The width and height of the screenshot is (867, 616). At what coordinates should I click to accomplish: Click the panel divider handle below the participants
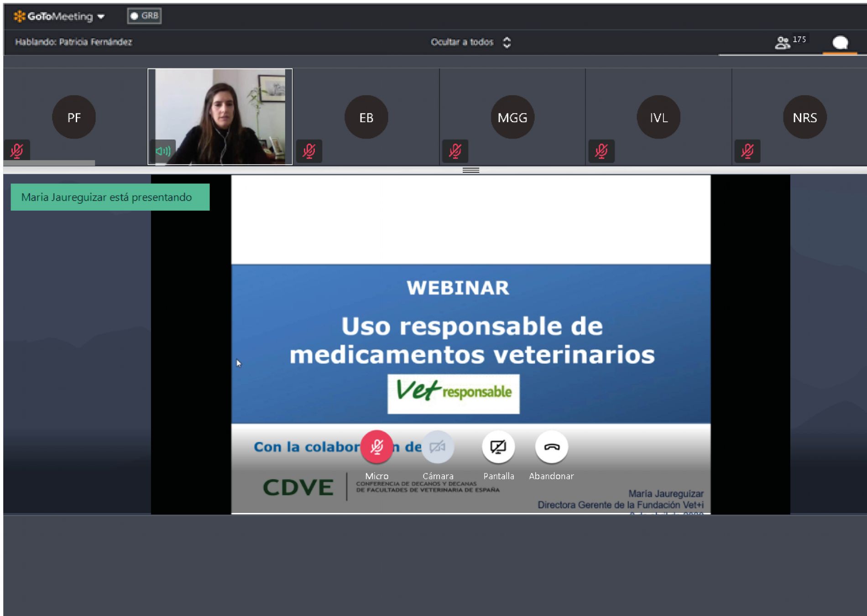click(470, 170)
